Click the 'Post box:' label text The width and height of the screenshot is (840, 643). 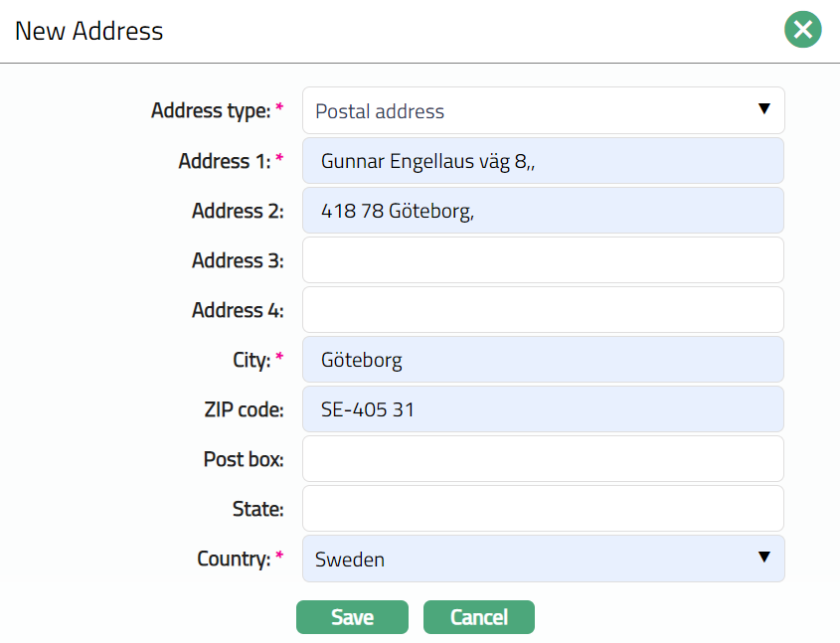pyautogui.click(x=244, y=459)
